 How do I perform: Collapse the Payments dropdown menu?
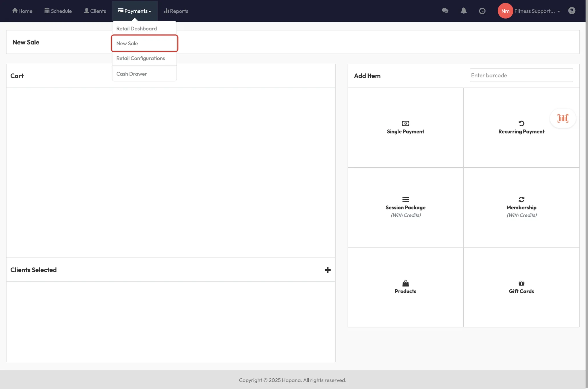click(x=135, y=11)
